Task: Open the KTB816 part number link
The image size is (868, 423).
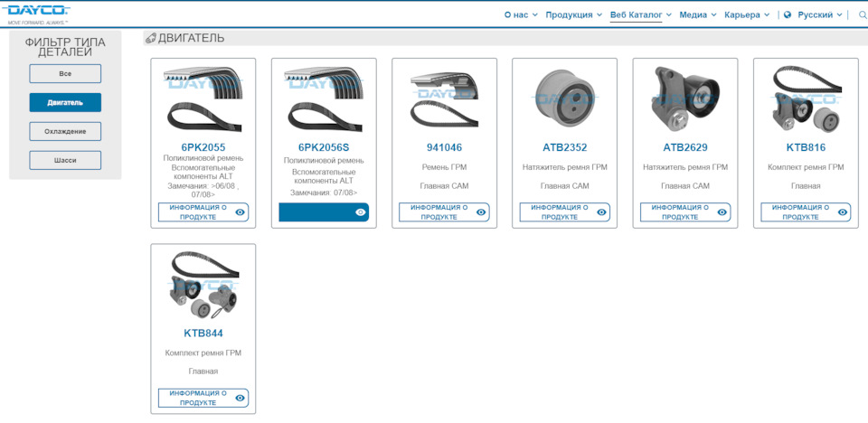Action: 806,147
